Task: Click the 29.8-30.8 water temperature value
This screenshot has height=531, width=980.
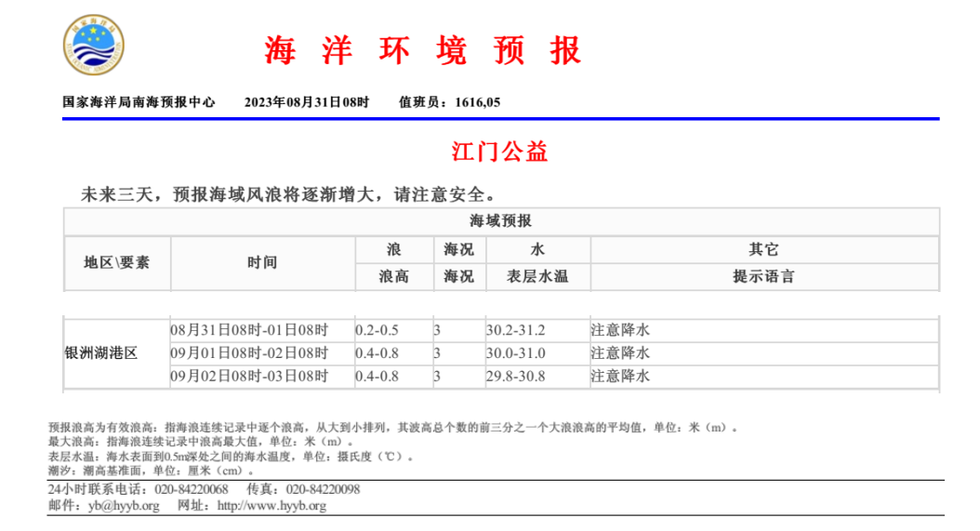Action: point(515,376)
